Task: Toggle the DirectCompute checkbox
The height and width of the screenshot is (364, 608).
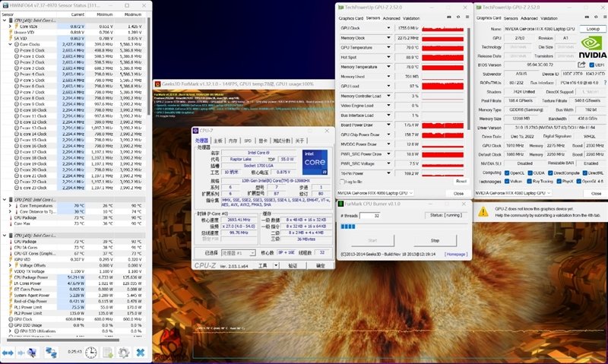Action: click(x=550, y=173)
